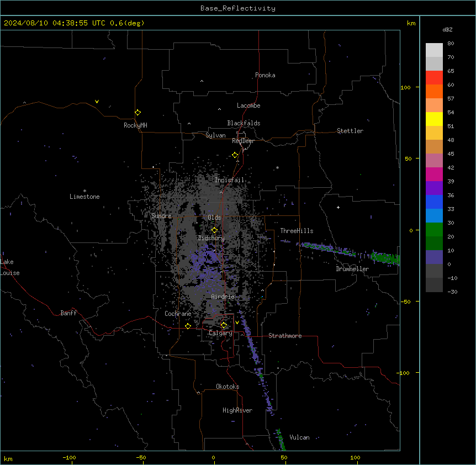Click the dBZ legend heading

[x=447, y=29]
